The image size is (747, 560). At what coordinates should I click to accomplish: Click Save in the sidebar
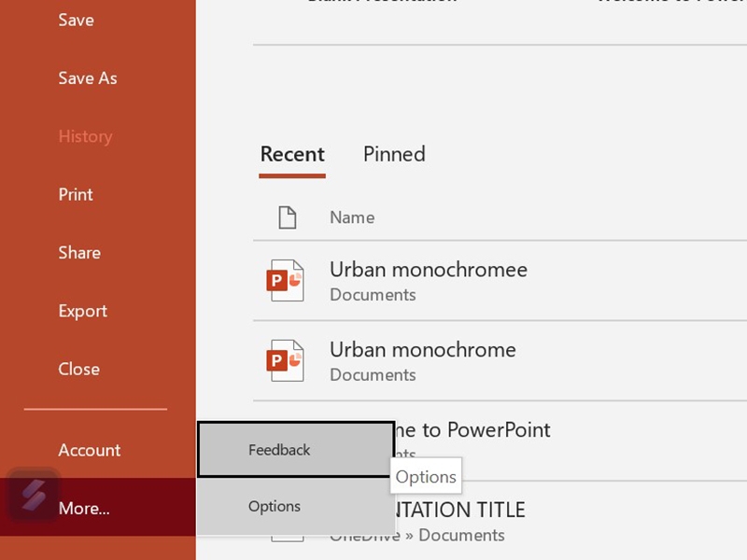pyautogui.click(x=77, y=20)
